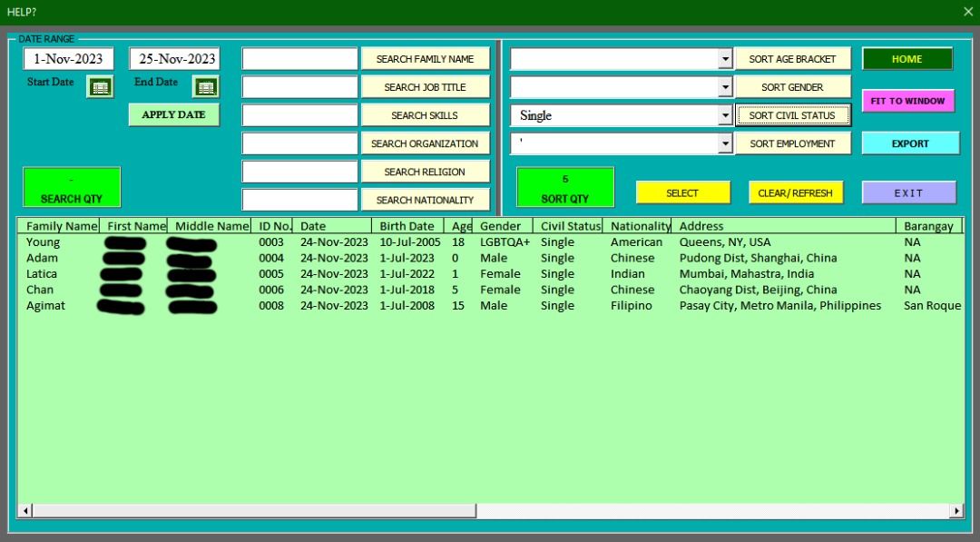Open the Start Date calendar picker
980x542 pixels.
tap(100, 87)
